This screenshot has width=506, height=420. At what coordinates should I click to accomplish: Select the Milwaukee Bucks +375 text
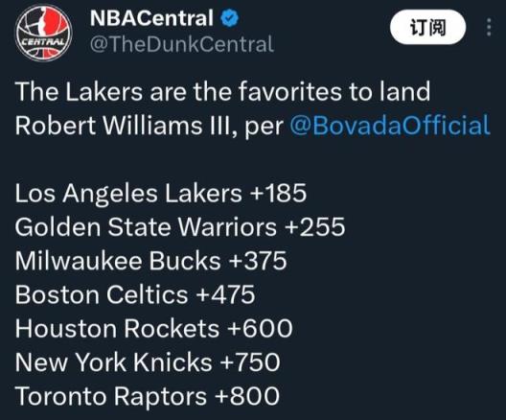(x=150, y=261)
